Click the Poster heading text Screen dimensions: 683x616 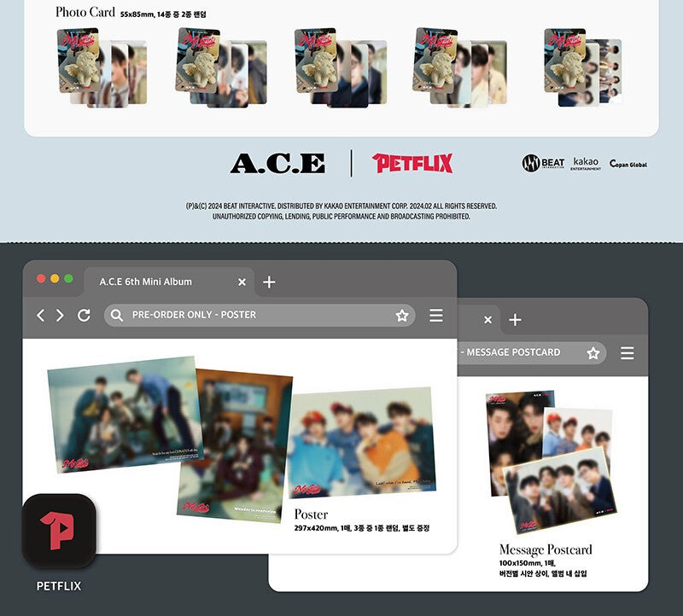click(311, 514)
